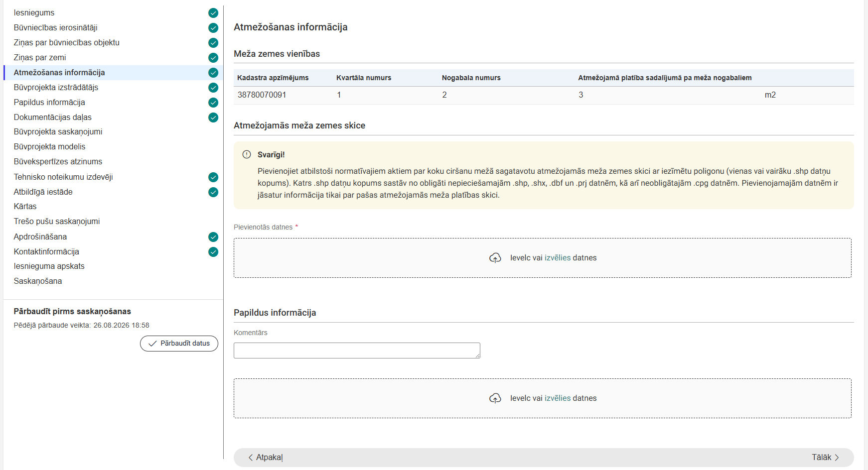Click the Kadastra apzīmējums column header
The width and height of the screenshot is (868, 470).
[x=273, y=78]
